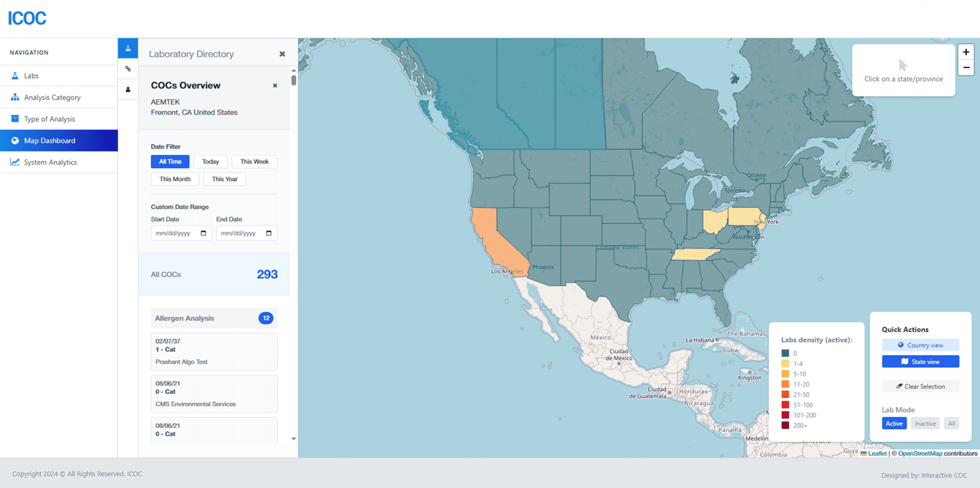Select the link icon tab in side strip
980x488 pixels.
click(128, 69)
